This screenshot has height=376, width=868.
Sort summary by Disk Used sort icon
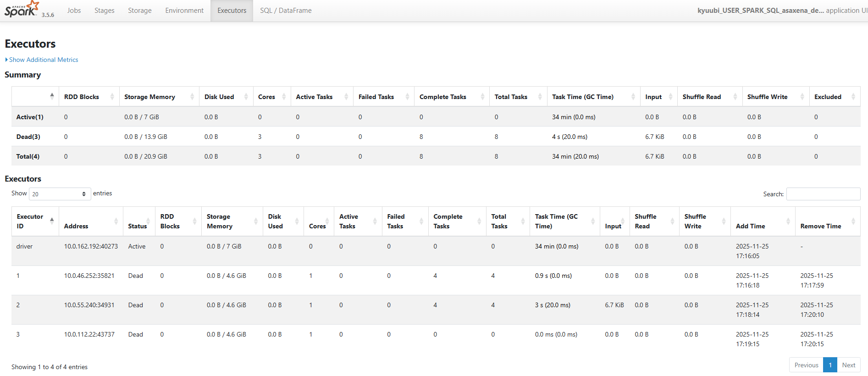point(246,97)
